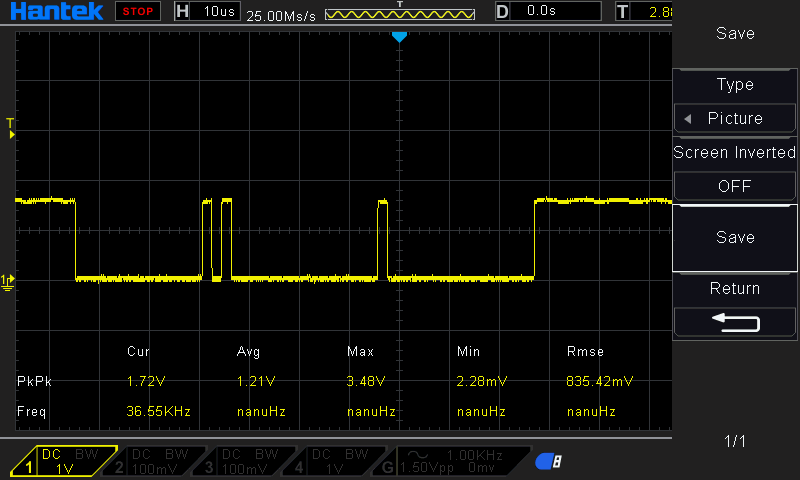
Task: Click the waveform memory overview bar
Action: point(399,14)
